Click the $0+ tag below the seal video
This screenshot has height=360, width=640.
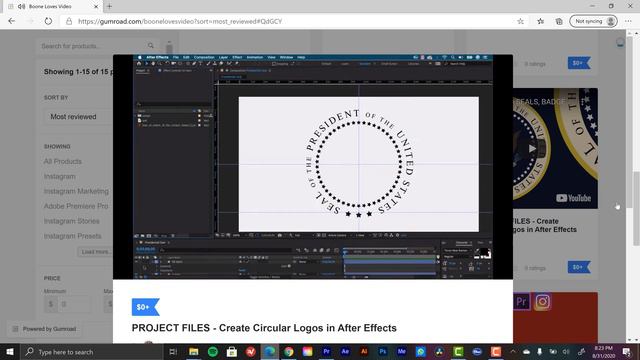(x=579, y=267)
